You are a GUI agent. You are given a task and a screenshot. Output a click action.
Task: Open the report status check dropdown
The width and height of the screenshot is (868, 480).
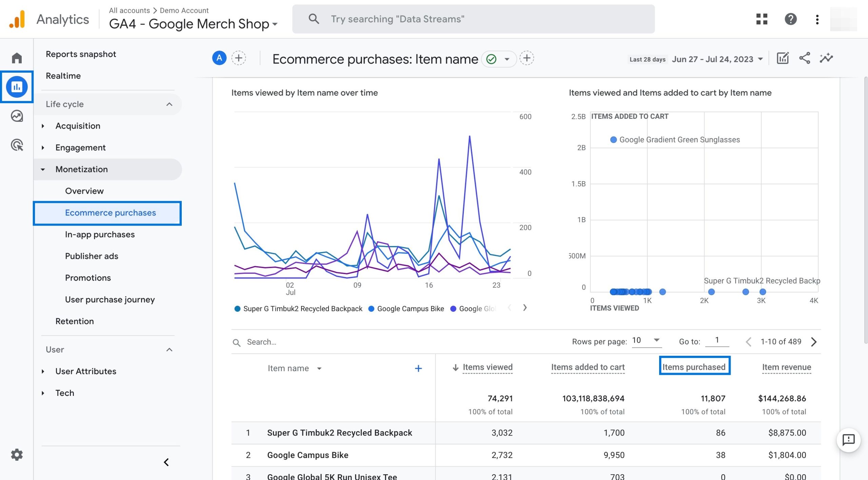pyautogui.click(x=499, y=59)
